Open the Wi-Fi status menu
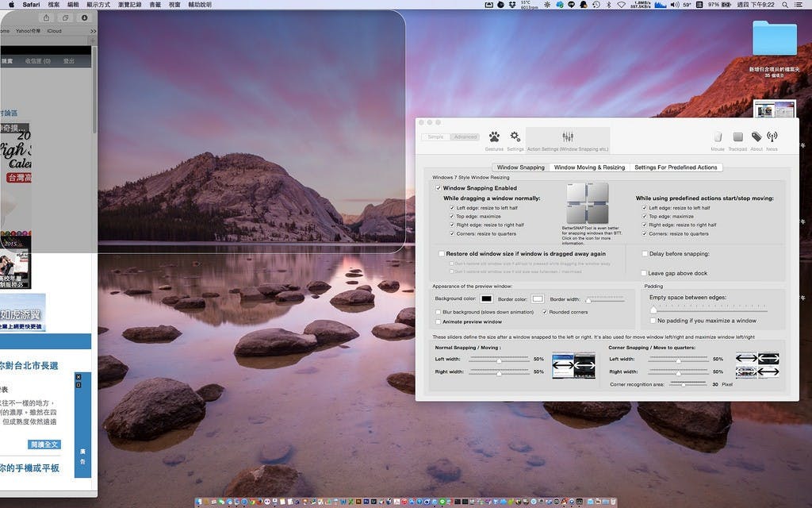This screenshot has width=812, height=508. click(x=621, y=5)
